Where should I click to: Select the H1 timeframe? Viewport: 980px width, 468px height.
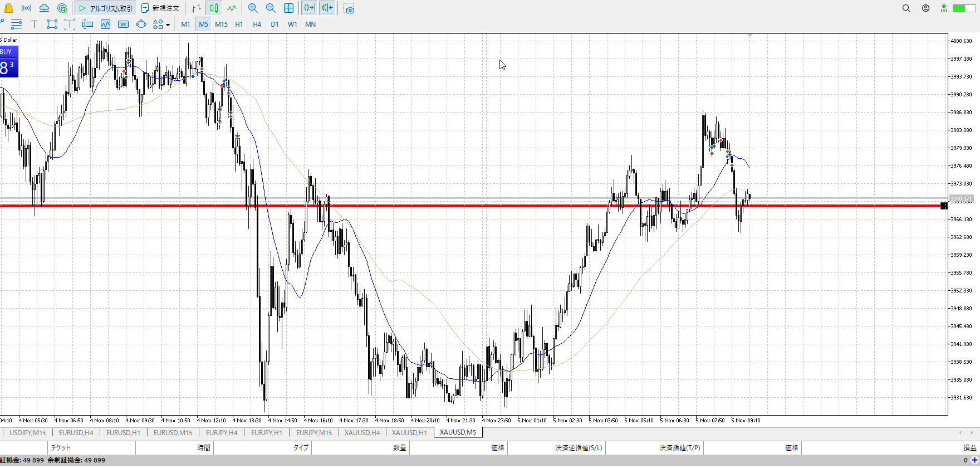(239, 25)
